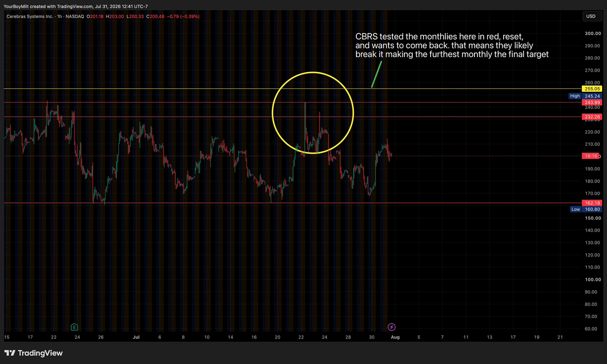This screenshot has height=364, width=607.
Task: Click the 10 date label on the time axis
Action: tap(207, 337)
